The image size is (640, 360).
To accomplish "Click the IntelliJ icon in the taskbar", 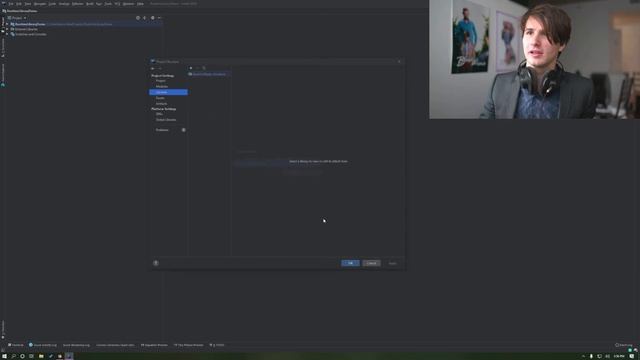I will (69, 356).
